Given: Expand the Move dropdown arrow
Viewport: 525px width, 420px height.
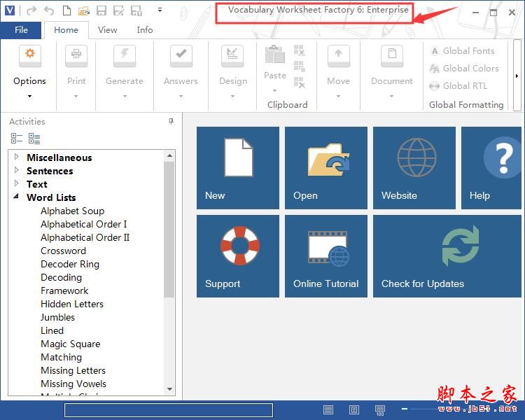Looking at the screenshot, I should [x=338, y=97].
